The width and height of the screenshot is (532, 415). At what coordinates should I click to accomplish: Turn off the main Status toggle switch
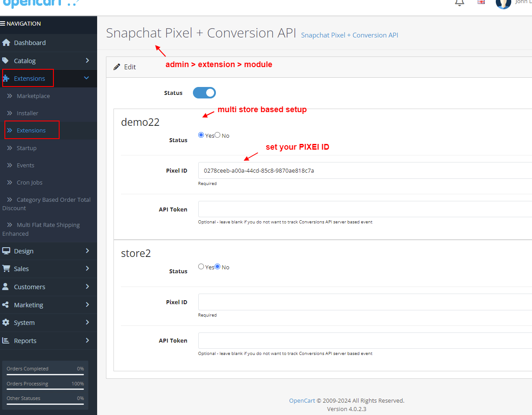(x=204, y=93)
